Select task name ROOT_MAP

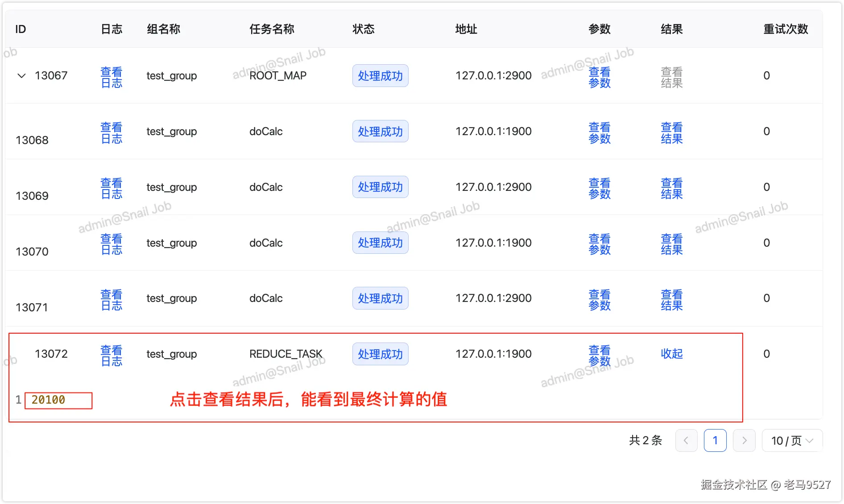[278, 75]
